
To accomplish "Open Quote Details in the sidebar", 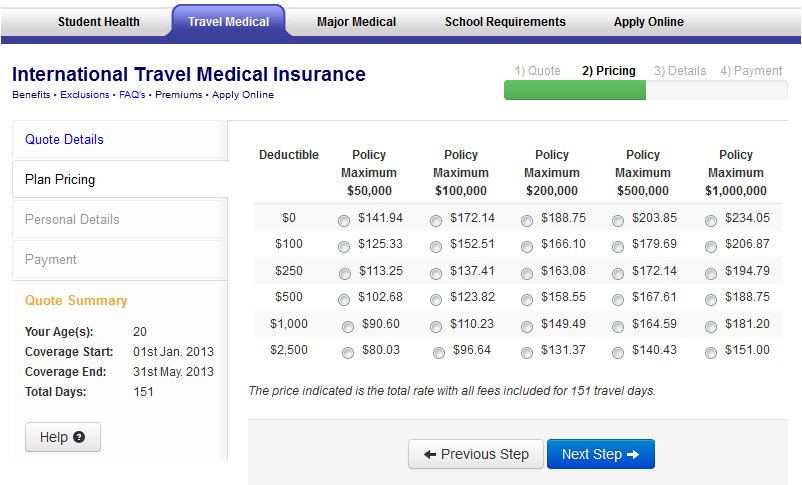I will point(64,139).
